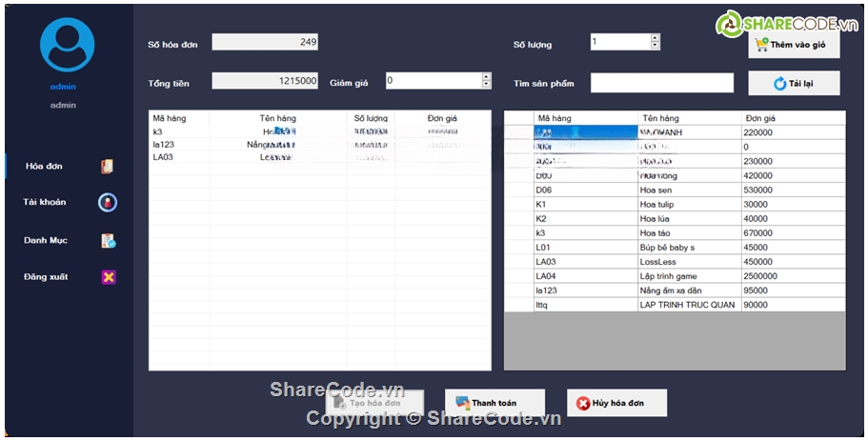This screenshot has width=868, height=441.
Task: Click the Búp bê baby s product
Action: point(689,248)
